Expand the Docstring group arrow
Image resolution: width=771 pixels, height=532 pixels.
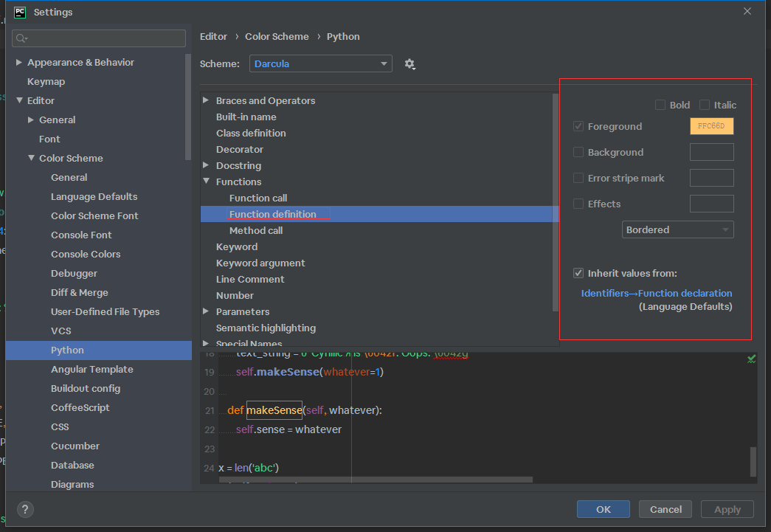206,165
